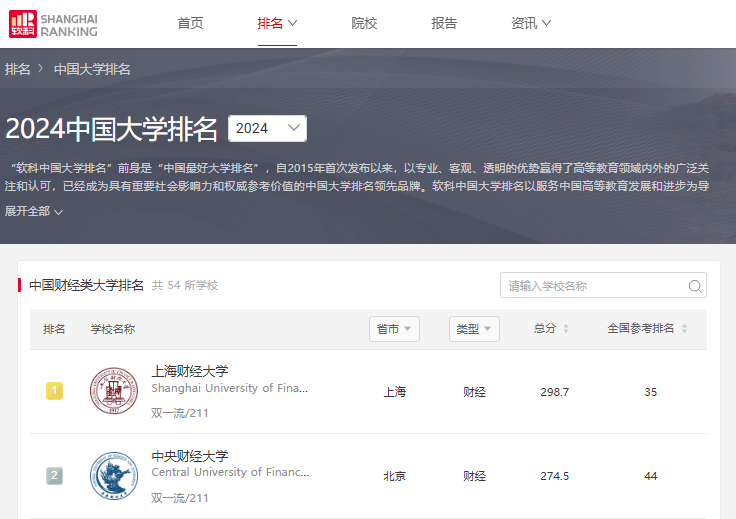Open the 上海财经大学 school link
736x519 pixels.
coord(190,371)
